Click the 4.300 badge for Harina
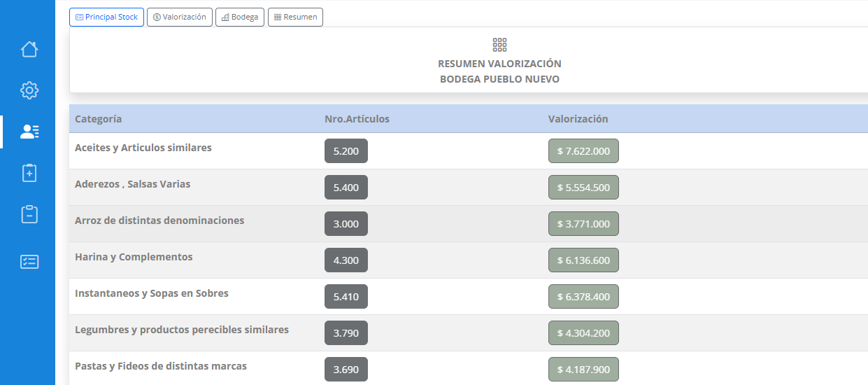Image resolution: width=868 pixels, height=385 pixels. click(346, 260)
